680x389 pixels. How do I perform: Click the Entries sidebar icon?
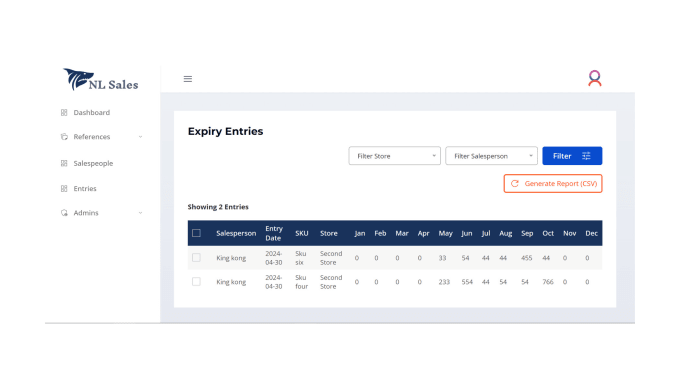(x=64, y=189)
